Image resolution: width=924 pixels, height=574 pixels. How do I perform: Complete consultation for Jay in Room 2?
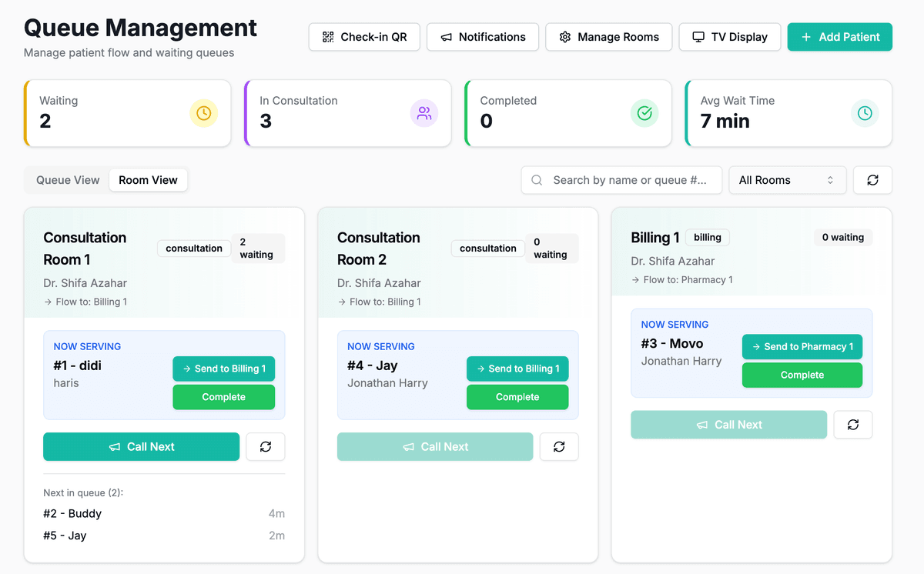(517, 396)
